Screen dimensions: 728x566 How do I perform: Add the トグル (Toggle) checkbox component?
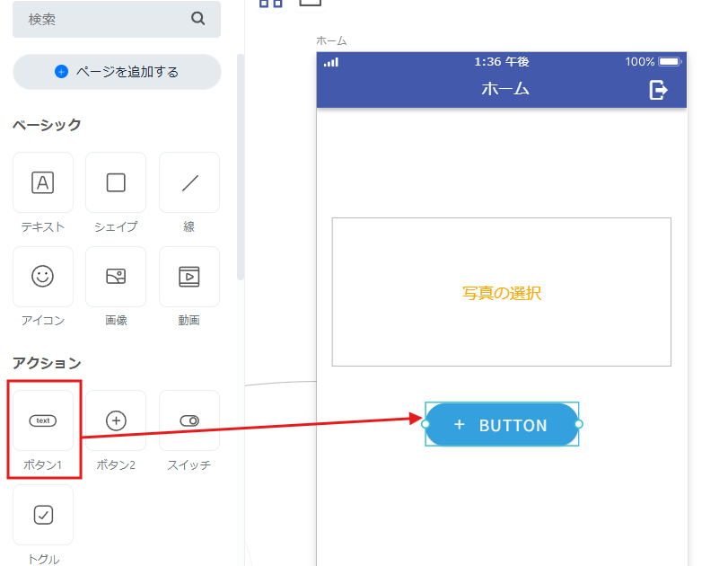click(x=43, y=515)
